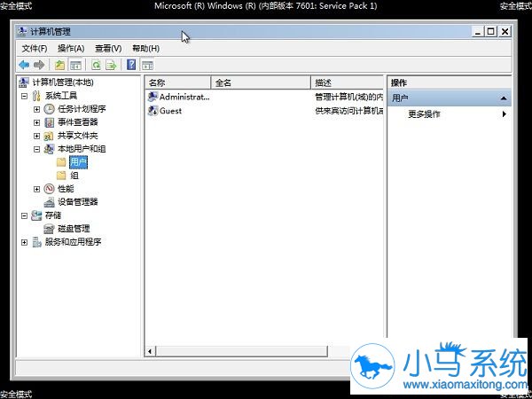Click the 任务计划程序 clock icon

[x=49, y=109]
